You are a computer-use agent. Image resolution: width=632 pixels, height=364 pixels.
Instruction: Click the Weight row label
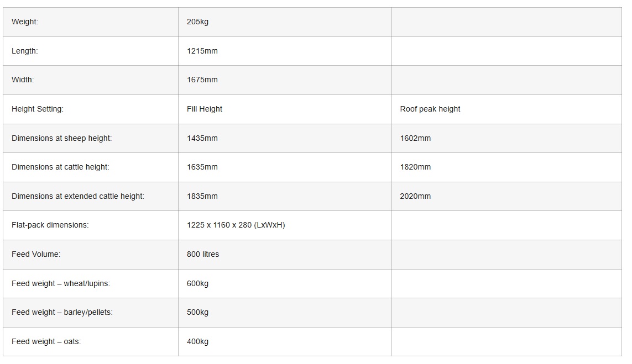[25, 22]
